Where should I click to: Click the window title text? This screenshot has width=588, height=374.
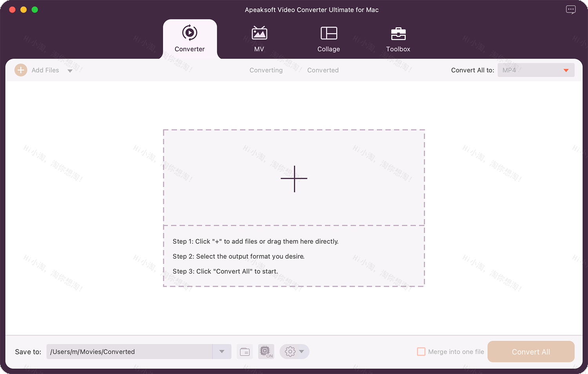pyautogui.click(x=312, y=10)
